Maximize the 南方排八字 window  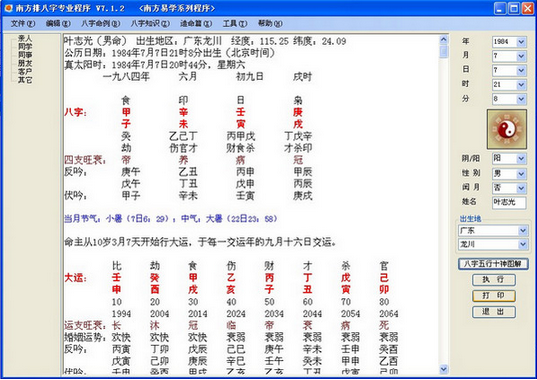click(x=514, y=8)
